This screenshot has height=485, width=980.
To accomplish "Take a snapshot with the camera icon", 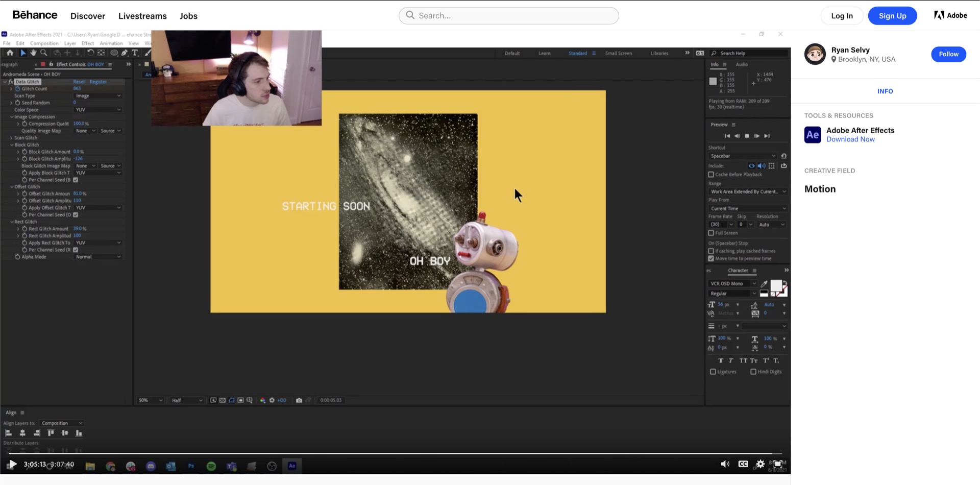I will 299,400.
